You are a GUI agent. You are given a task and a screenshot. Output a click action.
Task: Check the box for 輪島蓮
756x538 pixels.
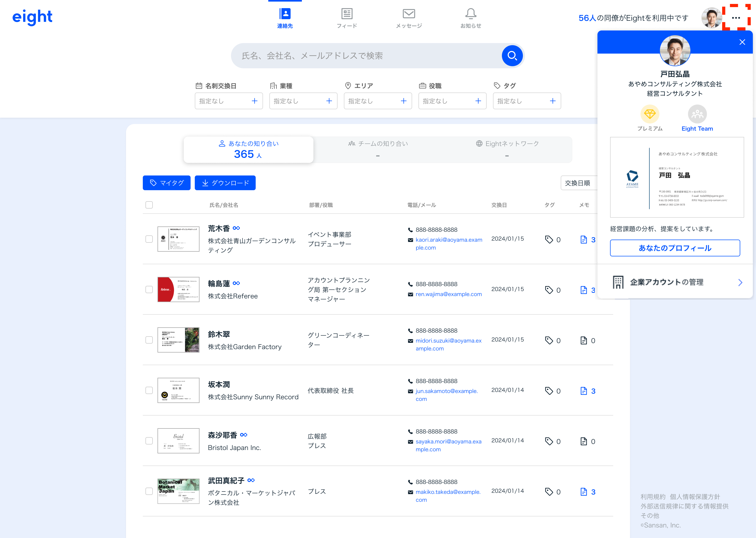tap(149, 289)
